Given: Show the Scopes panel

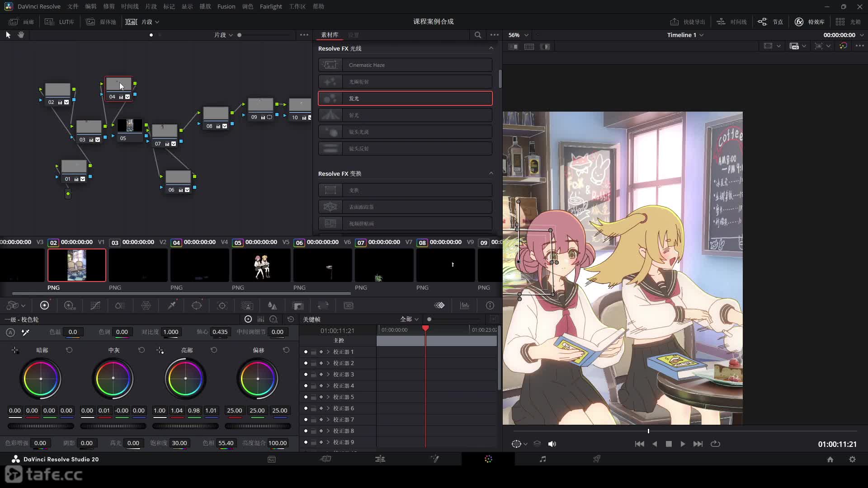Looking at the screenshot, I should click(465, 306).
